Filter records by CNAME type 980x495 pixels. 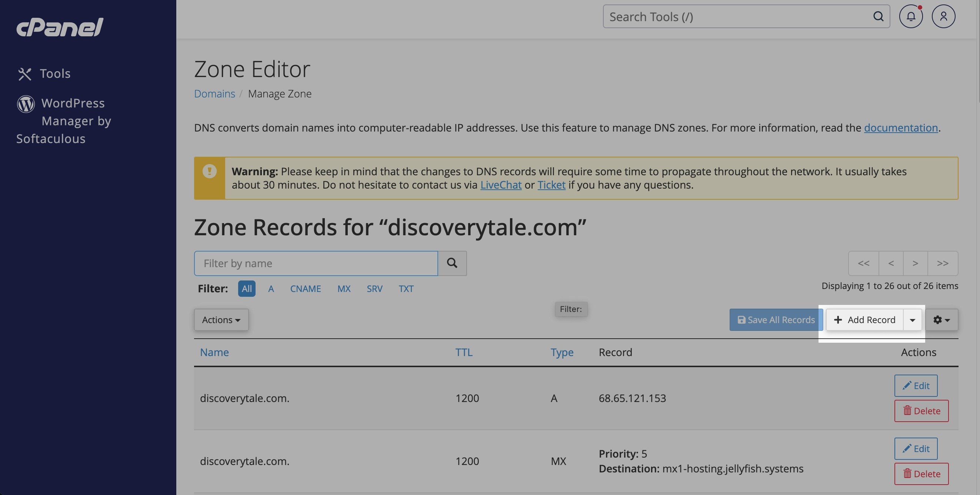pos(305,289)
